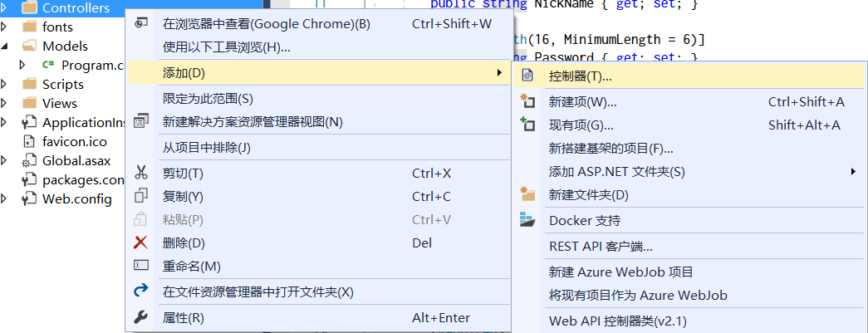868x333 pixels.
Task: Click the Docker whale icon
Action: point(527,221)
